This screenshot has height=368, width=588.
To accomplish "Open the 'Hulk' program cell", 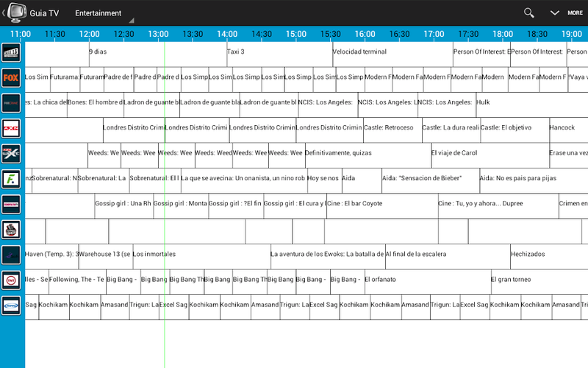I will coord(532,105).
